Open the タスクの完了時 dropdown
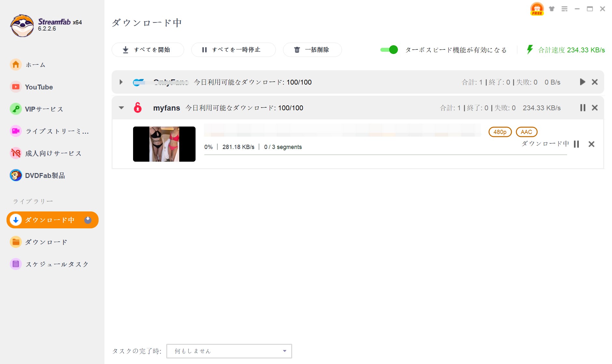 coord(229,351)
